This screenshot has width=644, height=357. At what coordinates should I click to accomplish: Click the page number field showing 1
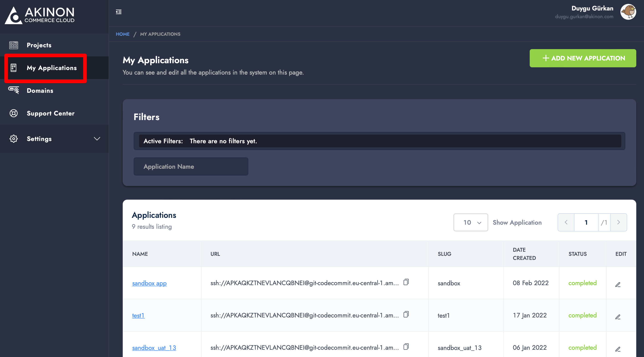point(586,222)
